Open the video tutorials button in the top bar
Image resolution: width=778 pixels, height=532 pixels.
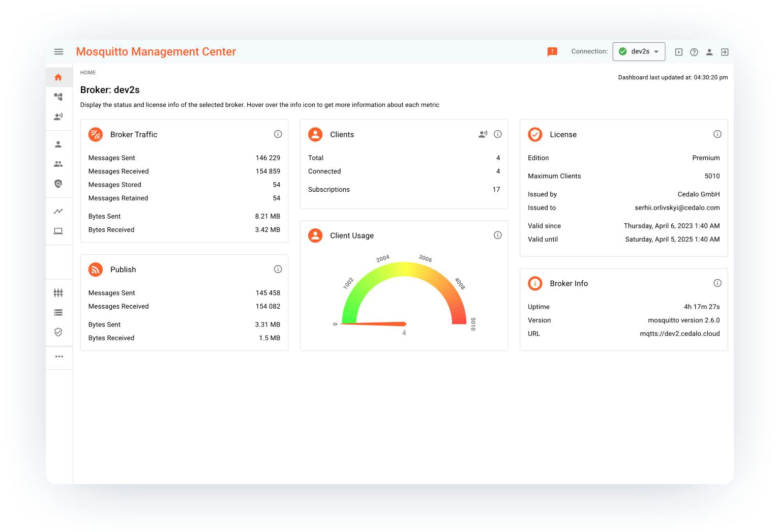point(678,51)
